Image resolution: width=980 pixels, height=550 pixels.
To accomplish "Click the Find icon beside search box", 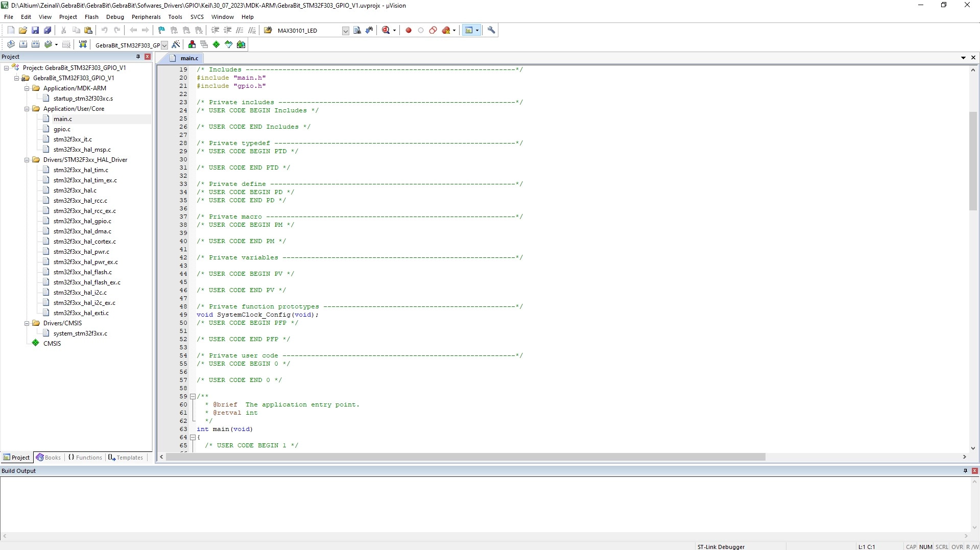I will coord(357,30).
